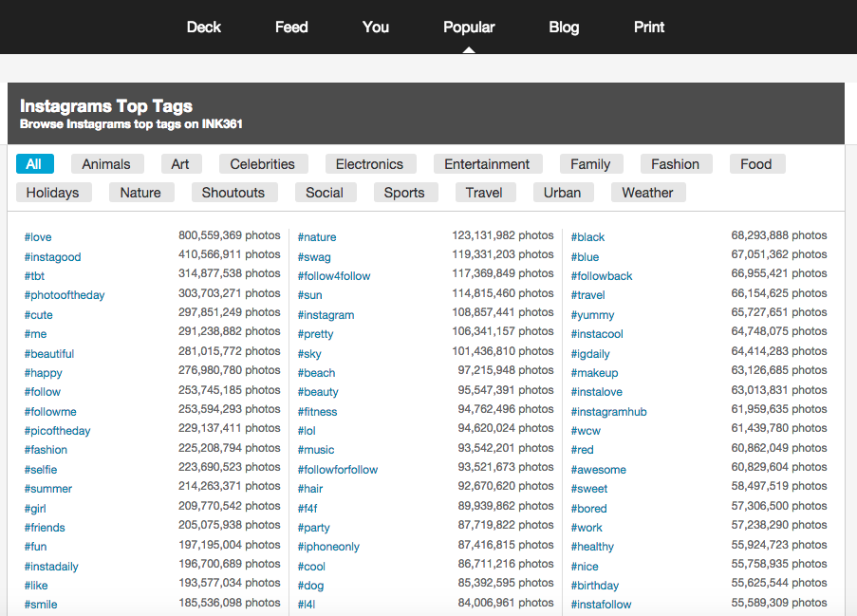Viewport: 857px width, 616px height.
Task: Switch to Shoutouts category
Action: pos(233,193)
